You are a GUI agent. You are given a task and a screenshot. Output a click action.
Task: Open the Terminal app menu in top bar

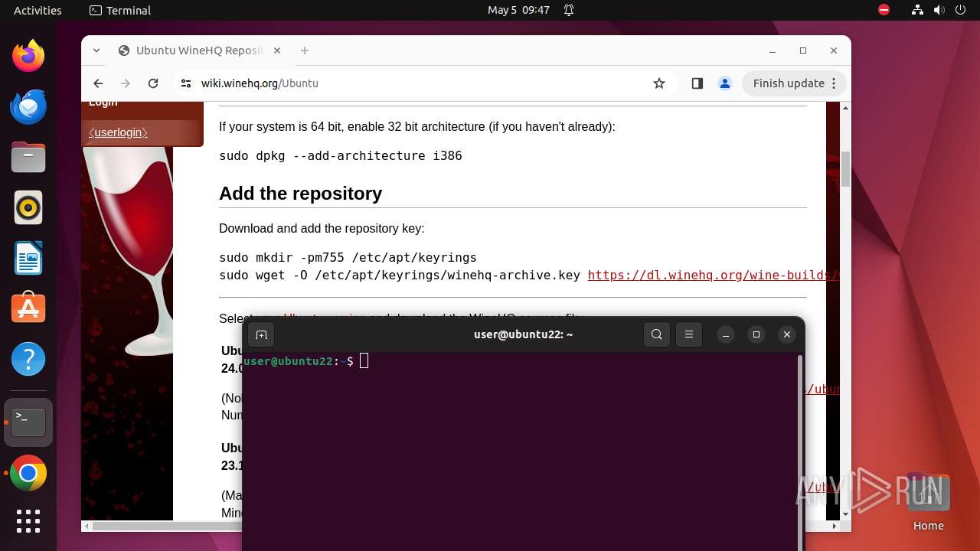tap(120, 10)
